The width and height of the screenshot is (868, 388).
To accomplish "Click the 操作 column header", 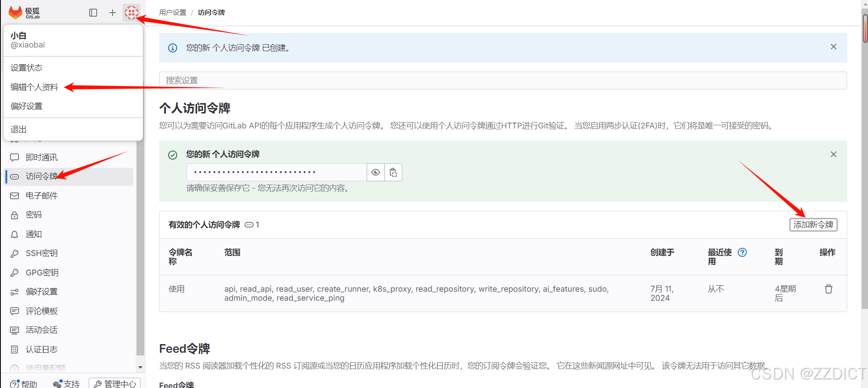I will click(x=827, y=252).
